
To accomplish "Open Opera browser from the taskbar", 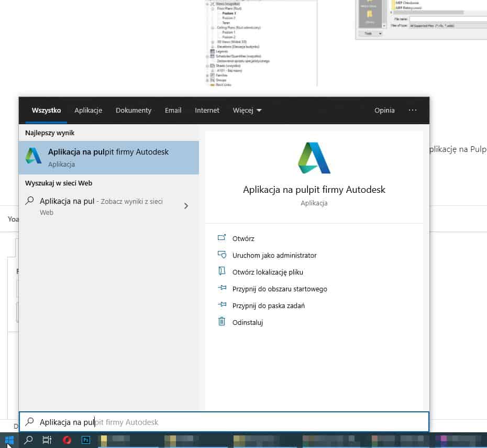I will point(67,440).
